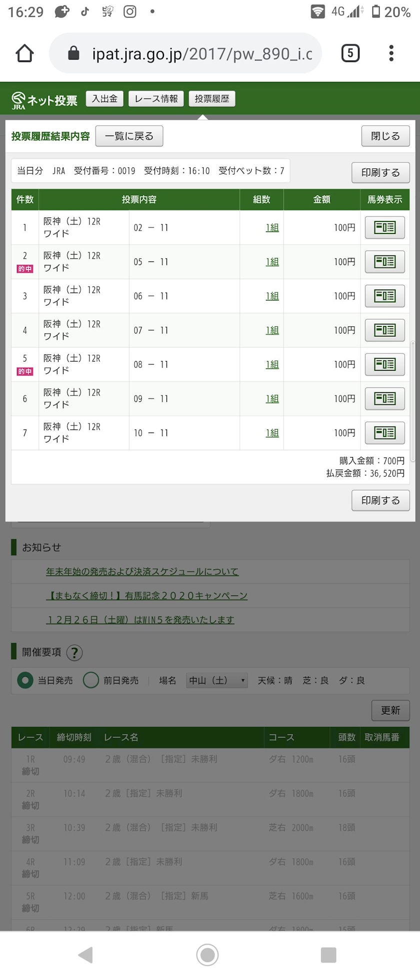The height and width of the screenshot is (980, 420).
Task: Open the Chrome three-dot menu
Action: click(x=391, y=53)
